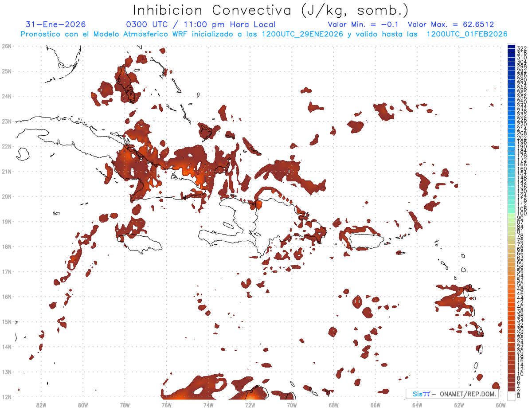Screen dimensions: 532x411
Task: Click the "15N" latitude label
Action: click(6, 321)
